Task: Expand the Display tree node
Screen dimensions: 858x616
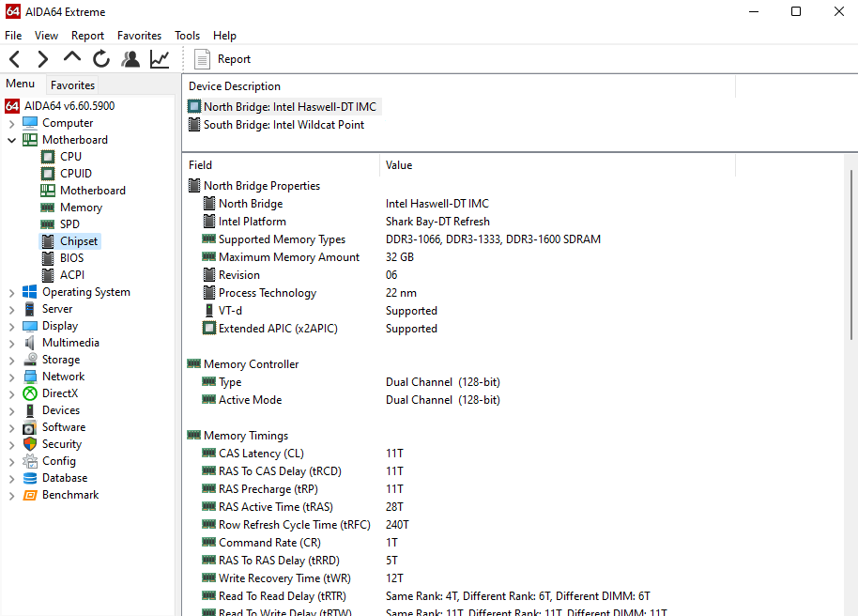Action: pyautogui.click(x=11, y=327)
